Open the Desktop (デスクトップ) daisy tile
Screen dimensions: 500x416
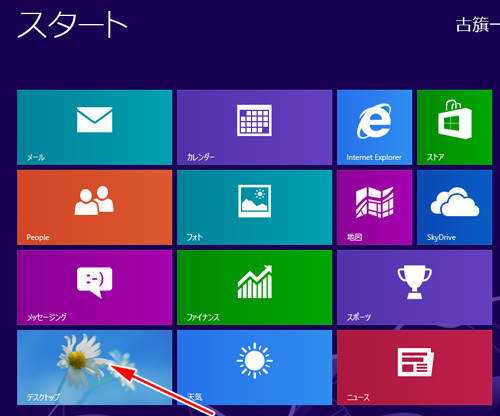click(95, 367)
